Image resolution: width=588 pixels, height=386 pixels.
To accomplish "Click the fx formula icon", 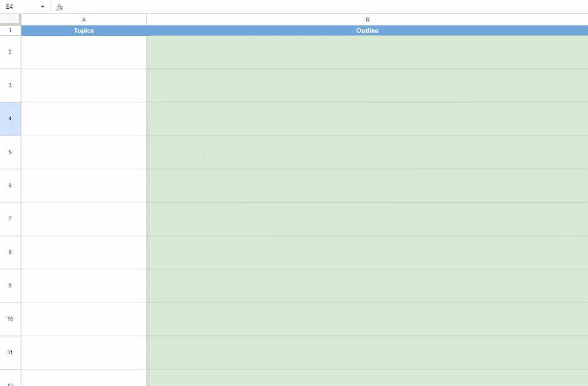I will 59,7.
